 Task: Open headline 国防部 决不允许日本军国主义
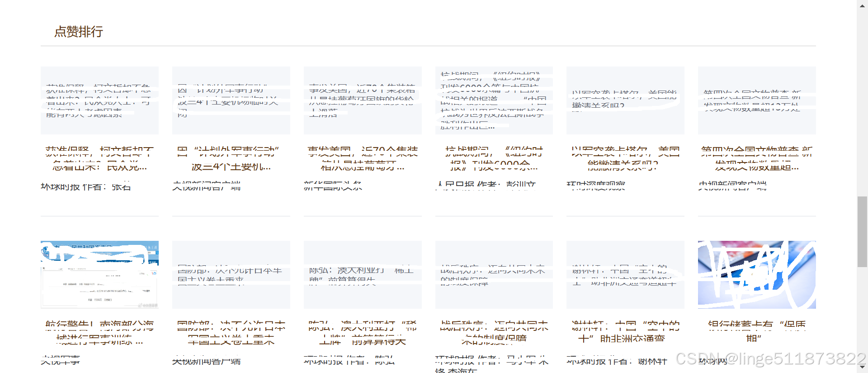pyautogui.click(x=231, y=333)
